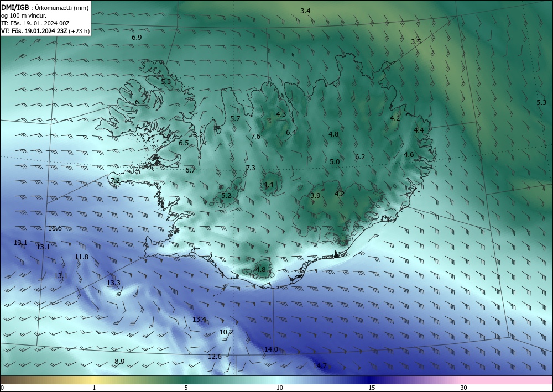Click the dark blue band of the color scale

371,380
